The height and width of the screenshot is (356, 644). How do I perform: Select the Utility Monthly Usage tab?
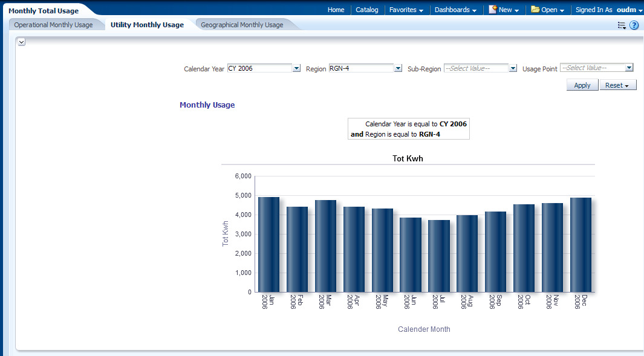pyautogui.click(x=147, y=25)
